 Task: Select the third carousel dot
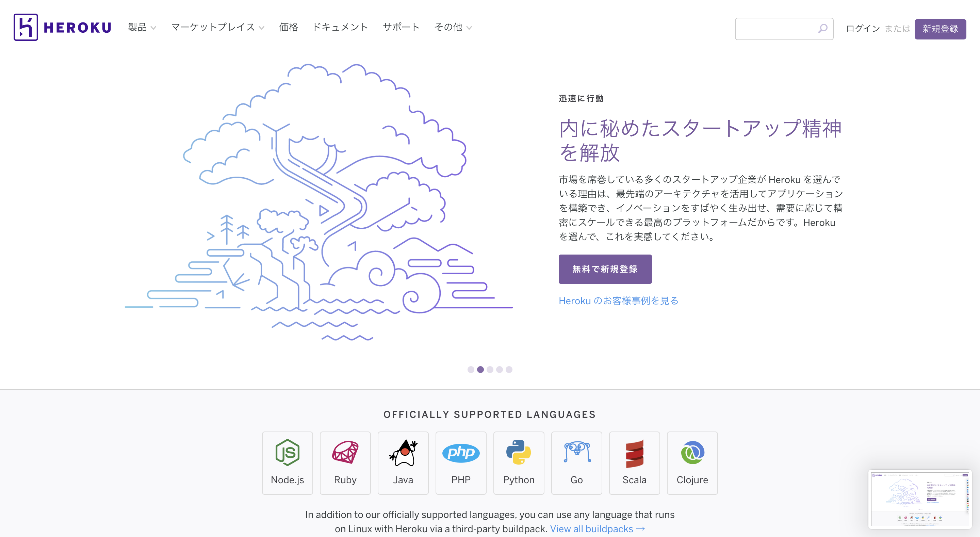(x=490, y=369)
